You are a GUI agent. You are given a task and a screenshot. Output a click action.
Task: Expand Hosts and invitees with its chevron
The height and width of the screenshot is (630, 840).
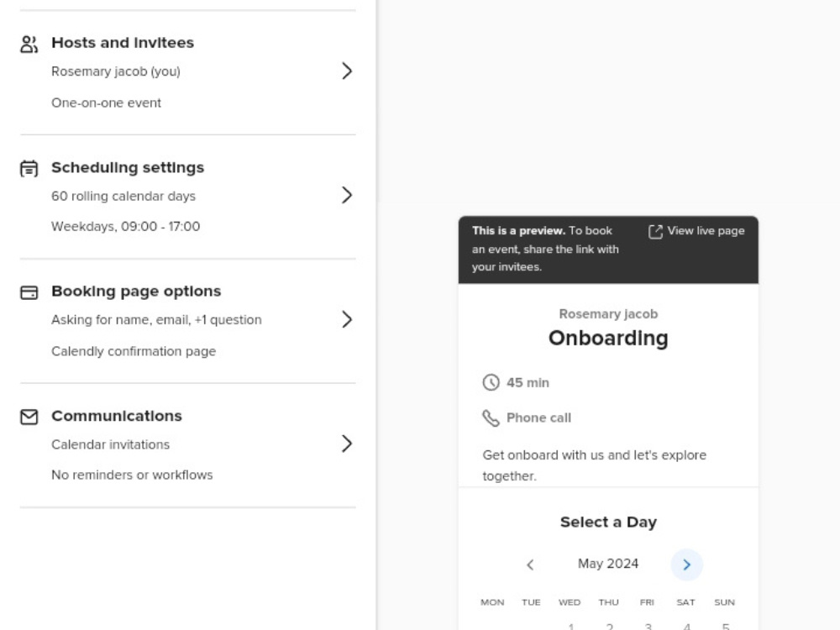coord(347,71)
